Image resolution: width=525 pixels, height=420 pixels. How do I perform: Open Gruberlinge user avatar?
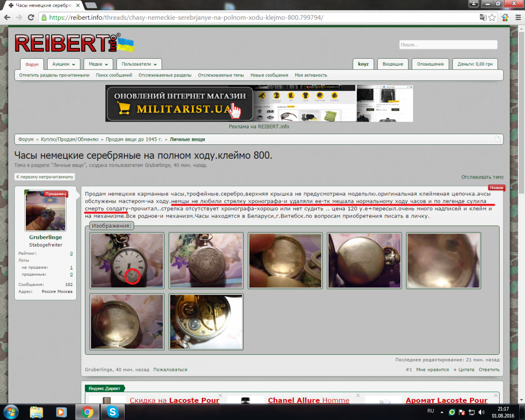pos(45,211)
